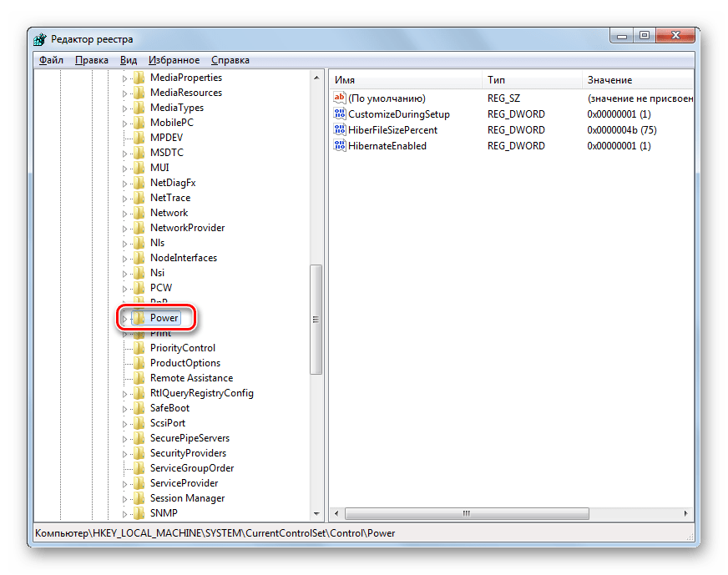This screenshot has height=575, width=728.
Task: Click the DWORD icon of HibernateEnabled
Action: click(x=340, y=145)
